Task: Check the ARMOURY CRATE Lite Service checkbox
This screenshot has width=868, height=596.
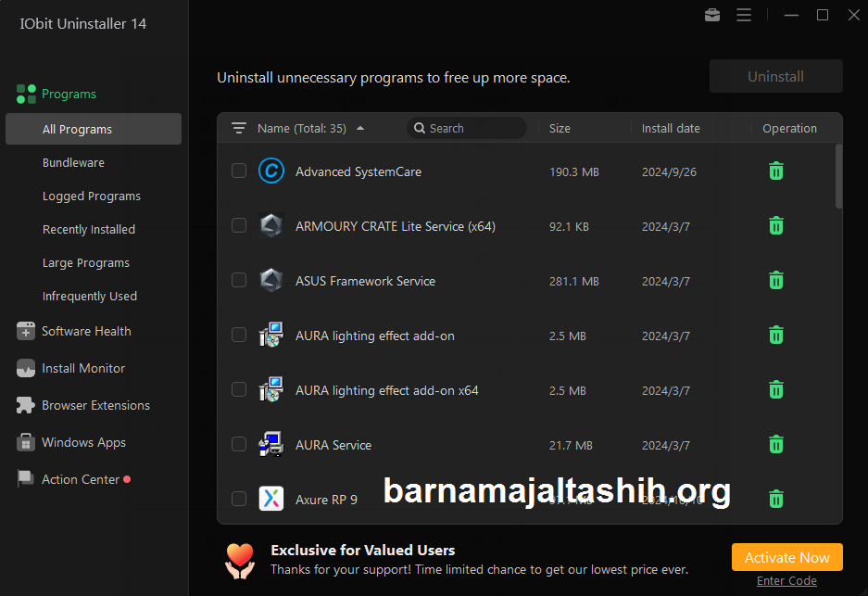Action: coord(239,225)
